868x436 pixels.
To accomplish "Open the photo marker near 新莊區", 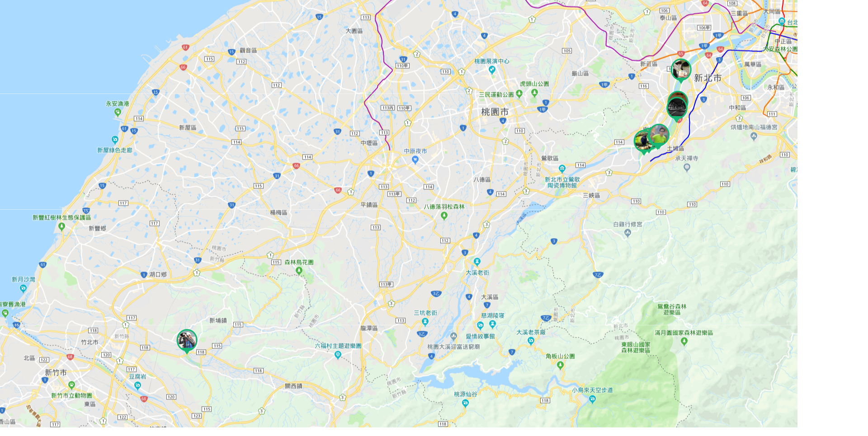I will tap(681, 70).
